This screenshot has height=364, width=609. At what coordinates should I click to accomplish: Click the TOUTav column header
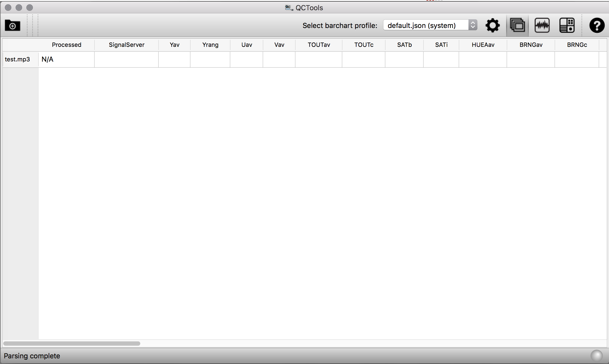pyautogui.click(x=319, y=45)
